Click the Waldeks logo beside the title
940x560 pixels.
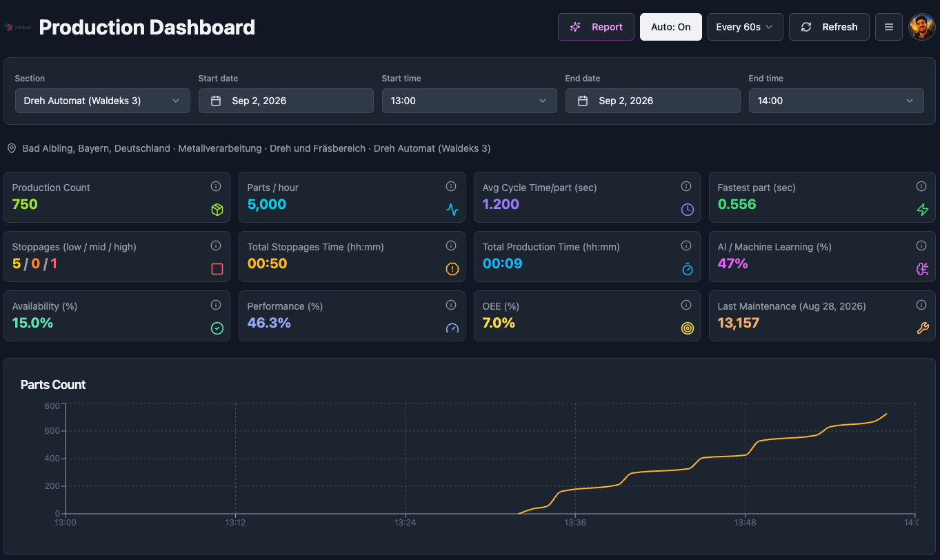pos(18,28)
